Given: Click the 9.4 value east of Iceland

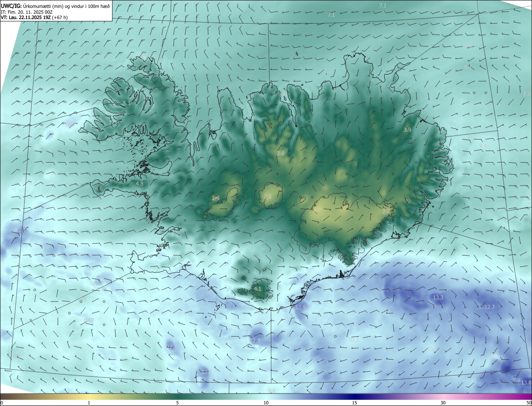Looking at the screenshot, I should [x=483, y=145].
